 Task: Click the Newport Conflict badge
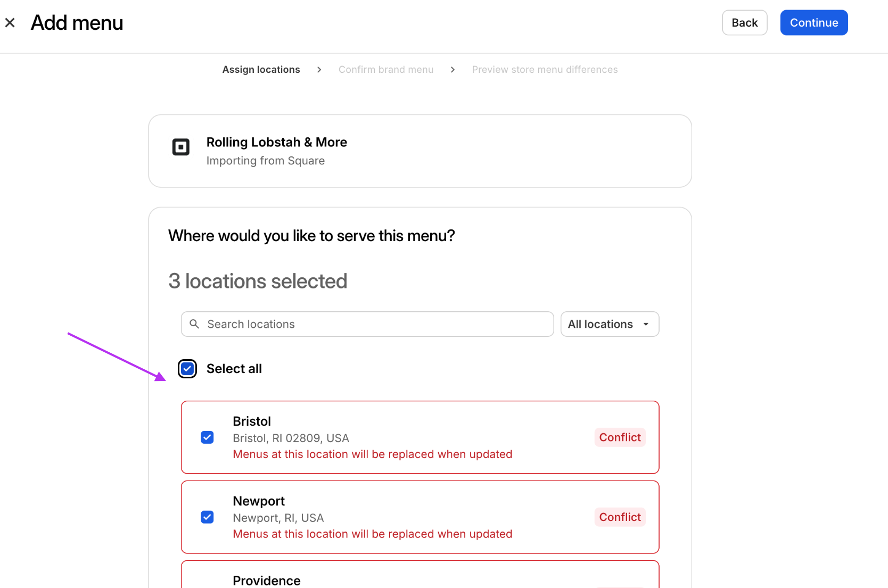click(x=620, y=517)
